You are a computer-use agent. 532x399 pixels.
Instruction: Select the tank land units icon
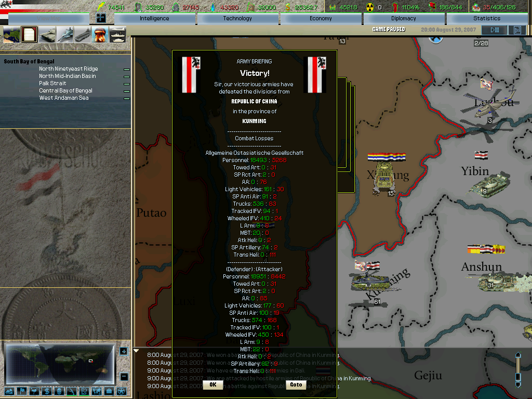point(47,35)
